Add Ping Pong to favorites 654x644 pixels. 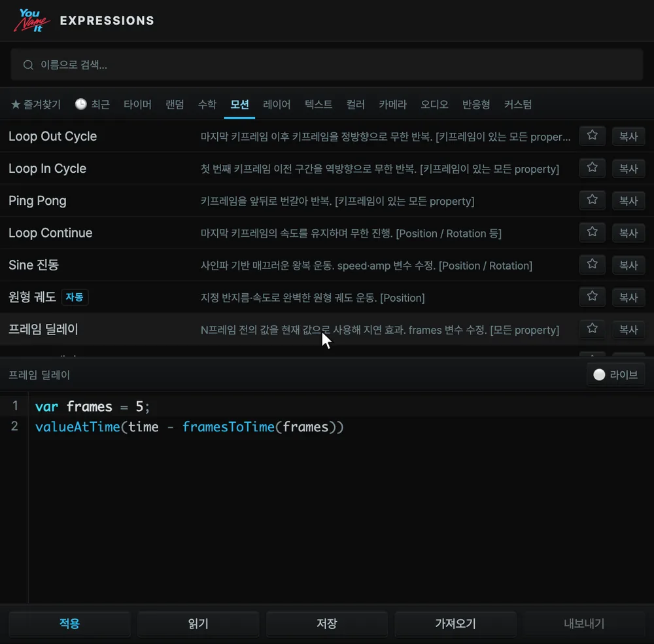(x=592, y=200)
